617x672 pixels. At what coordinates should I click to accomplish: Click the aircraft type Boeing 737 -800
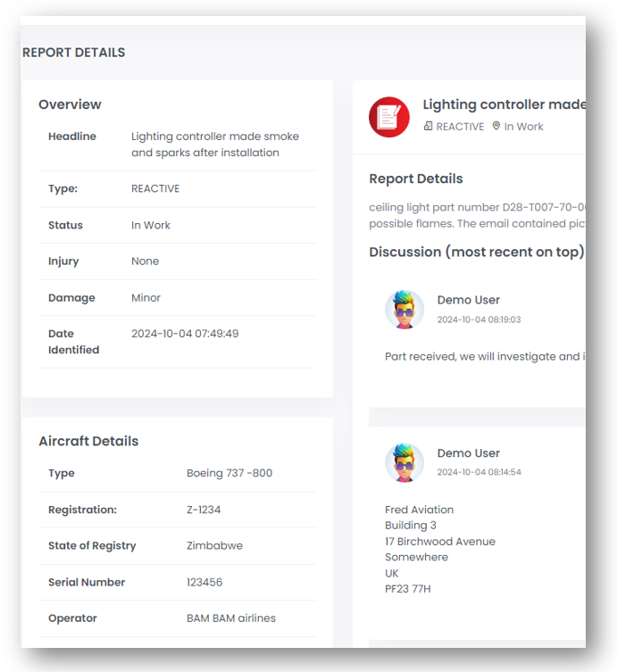[x=229, y=473]
